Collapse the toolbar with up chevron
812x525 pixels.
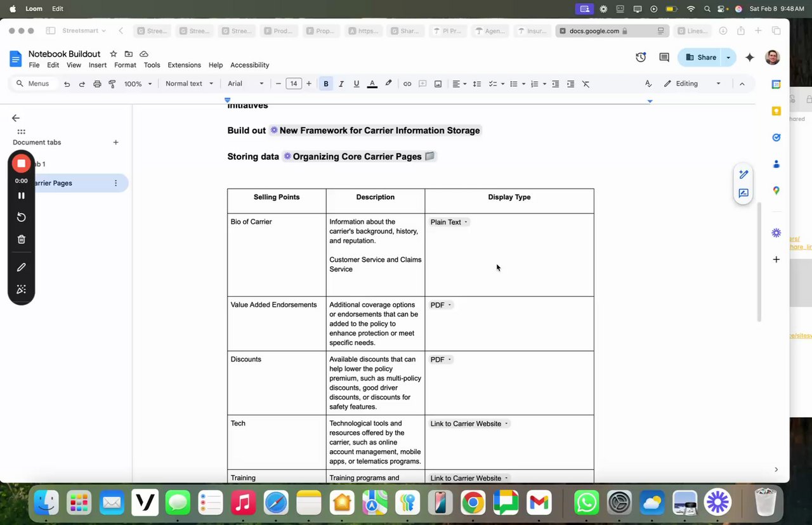pyautogui.click(x=742, y=84)
